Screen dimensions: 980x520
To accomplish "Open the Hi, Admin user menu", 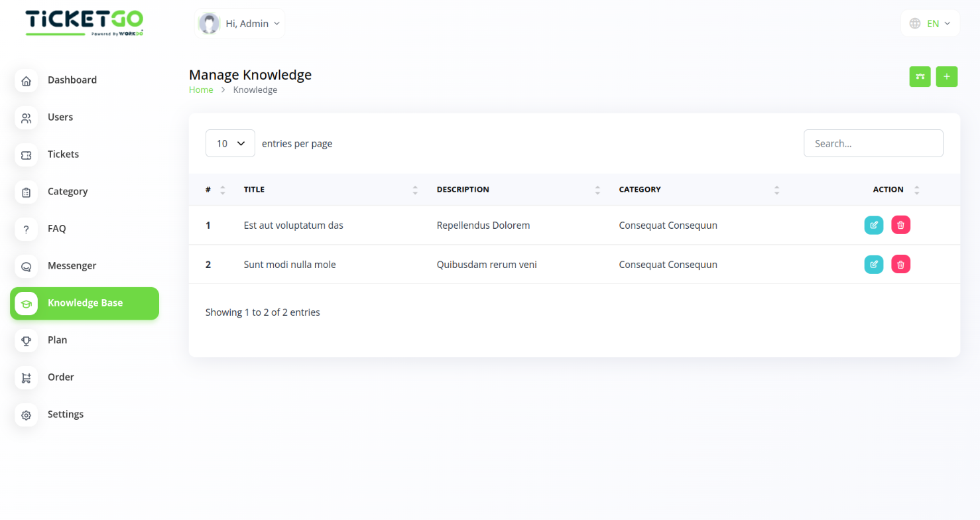I will coord(252,24).
